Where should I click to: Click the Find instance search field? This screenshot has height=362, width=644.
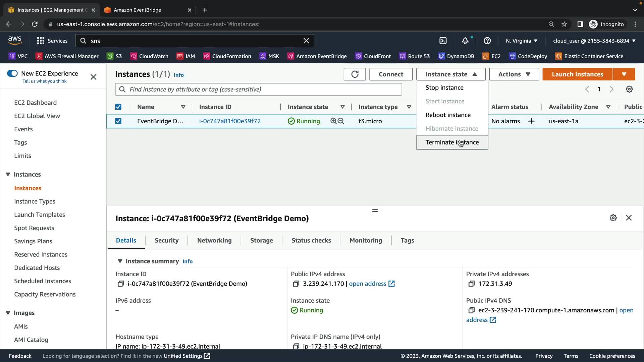[262, 89]
